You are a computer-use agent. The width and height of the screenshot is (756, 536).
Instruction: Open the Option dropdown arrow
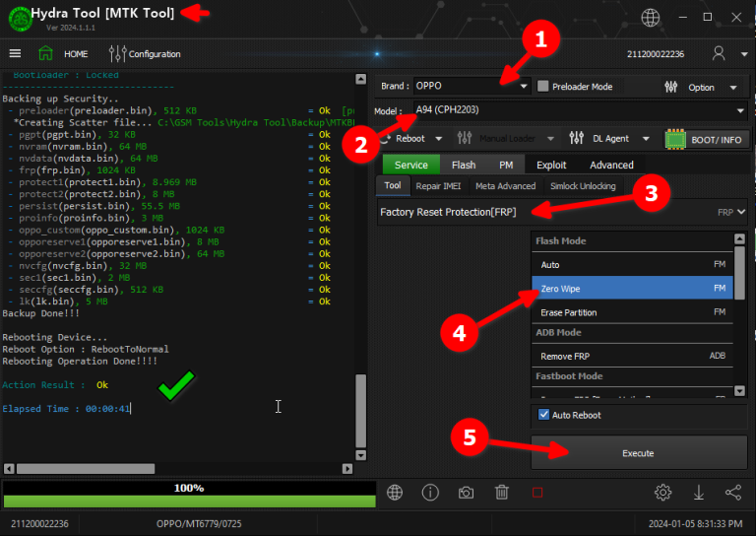click(x=732, y=88)
